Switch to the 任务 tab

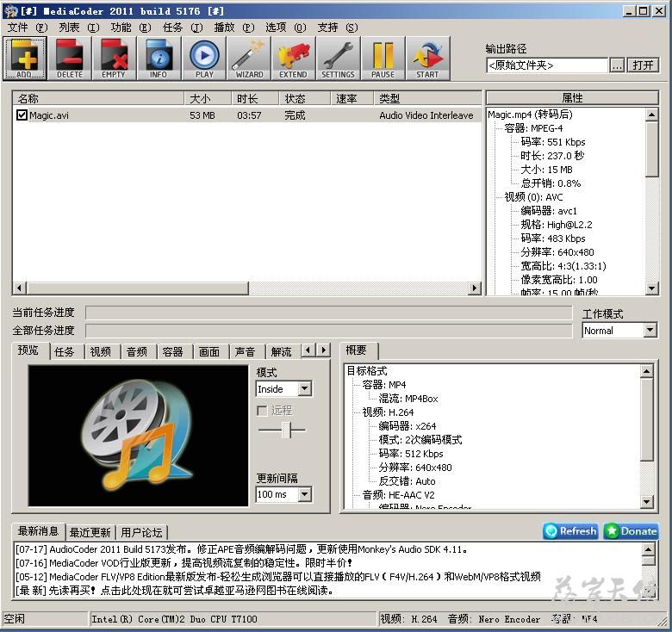pos(65,351)
